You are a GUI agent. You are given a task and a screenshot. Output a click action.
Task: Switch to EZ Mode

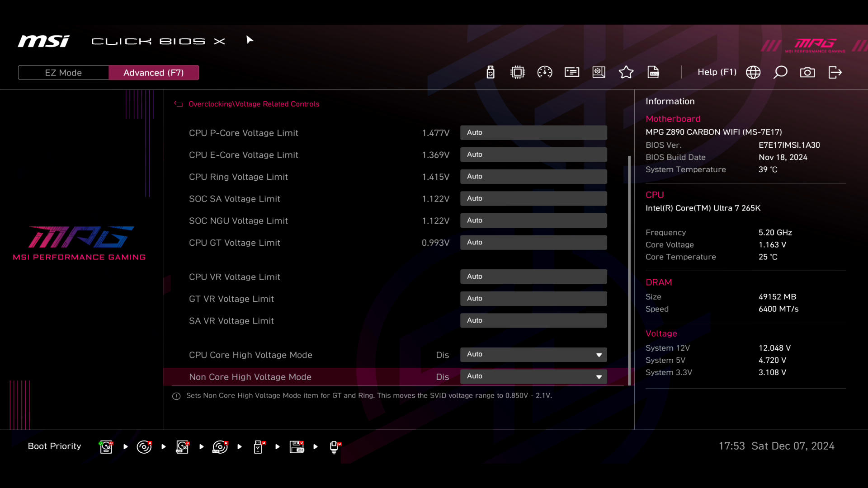tap(63, 73)
